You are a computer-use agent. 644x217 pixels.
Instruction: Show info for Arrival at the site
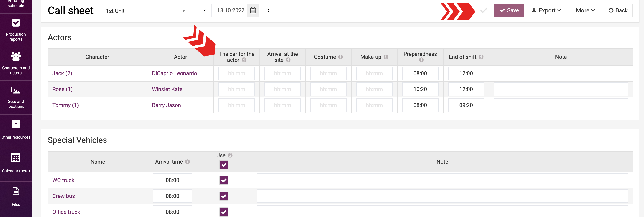coord(288,60)
